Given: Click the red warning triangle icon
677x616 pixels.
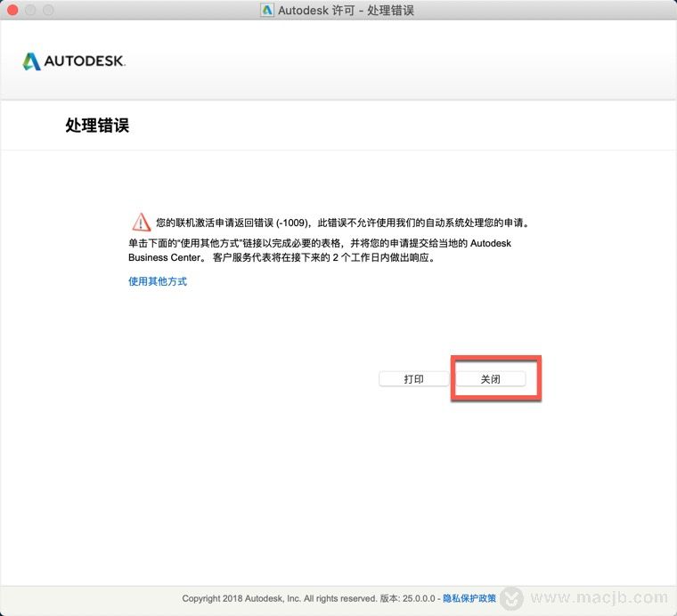Looking at the screenshot, I should (x=141, y=223).
